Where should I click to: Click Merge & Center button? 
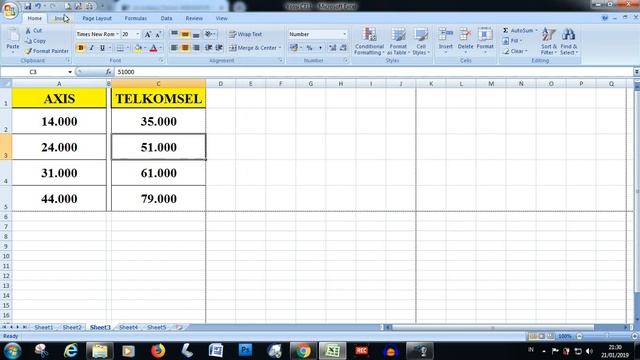pyautogui.click(x=253, y=48)
